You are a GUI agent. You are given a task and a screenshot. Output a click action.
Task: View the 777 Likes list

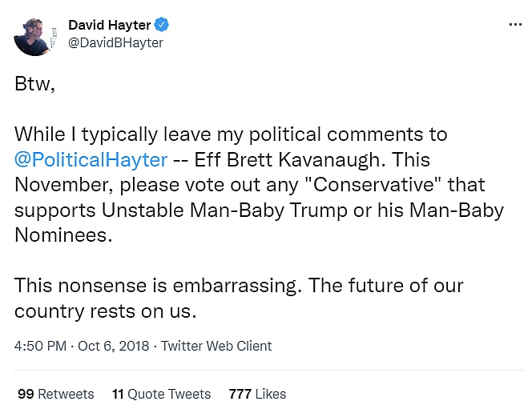coord(257,394)
